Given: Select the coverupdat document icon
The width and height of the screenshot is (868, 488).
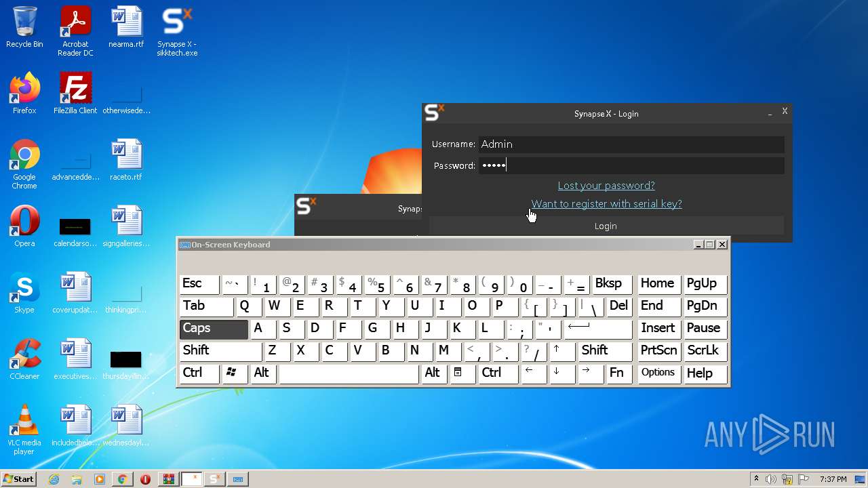Looking at the screenshot, I should 75,293.
